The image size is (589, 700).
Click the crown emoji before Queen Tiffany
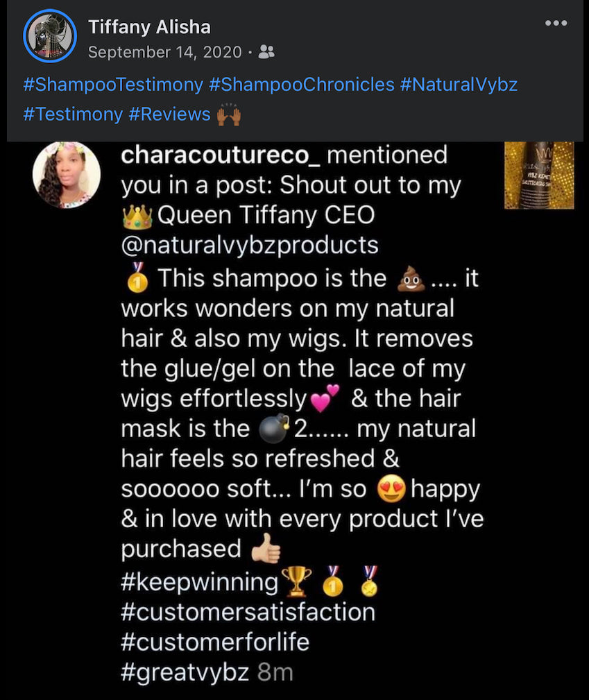(x=137, y=216)
